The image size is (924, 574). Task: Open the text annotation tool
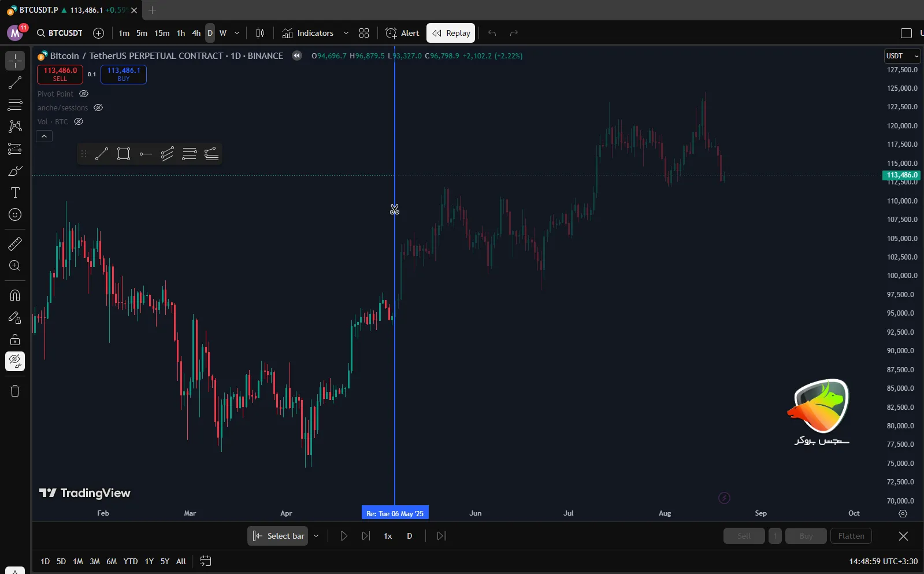[x=15, y=192]
